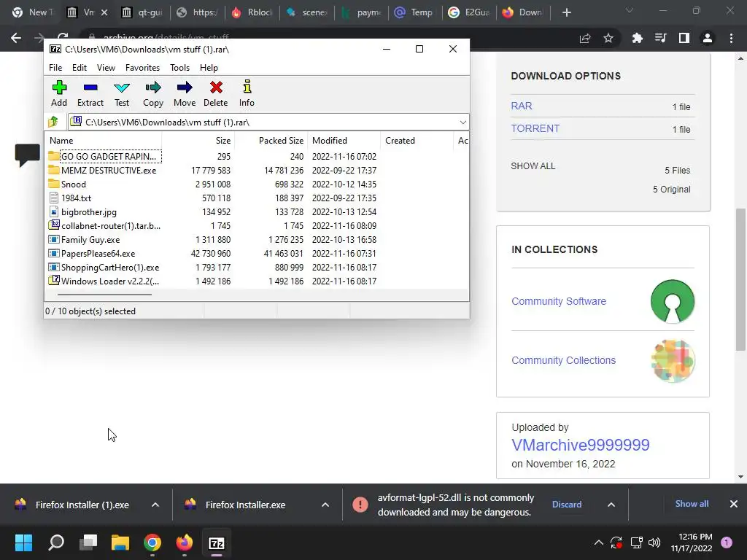Viewport: 747px width, 560px height.
Task: Sort by the Name column header
Action: click(x=104, y=141)
